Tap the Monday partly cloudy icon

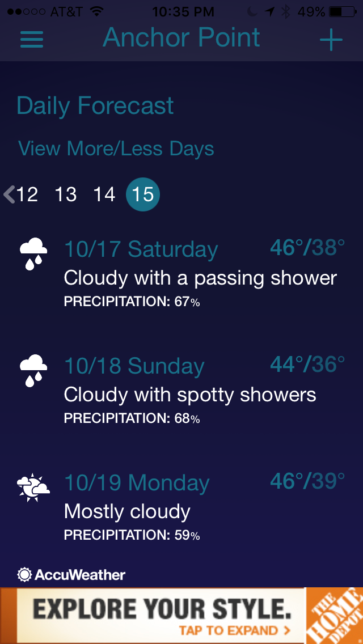point(33,487)
